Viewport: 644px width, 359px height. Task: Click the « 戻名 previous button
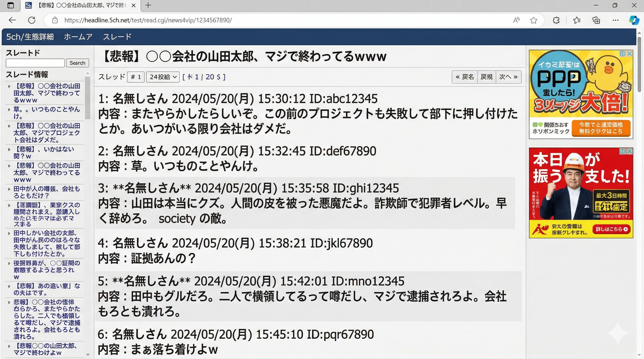[465, 77]
